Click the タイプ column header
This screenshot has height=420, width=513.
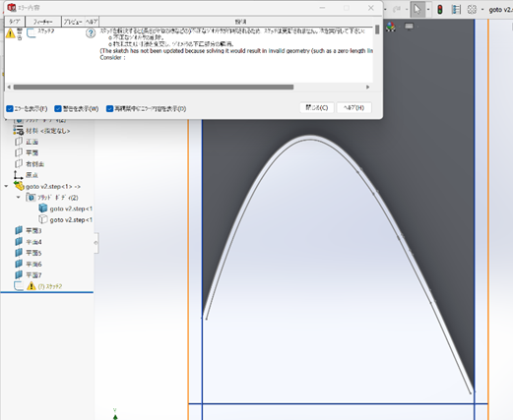pos(15,22)
